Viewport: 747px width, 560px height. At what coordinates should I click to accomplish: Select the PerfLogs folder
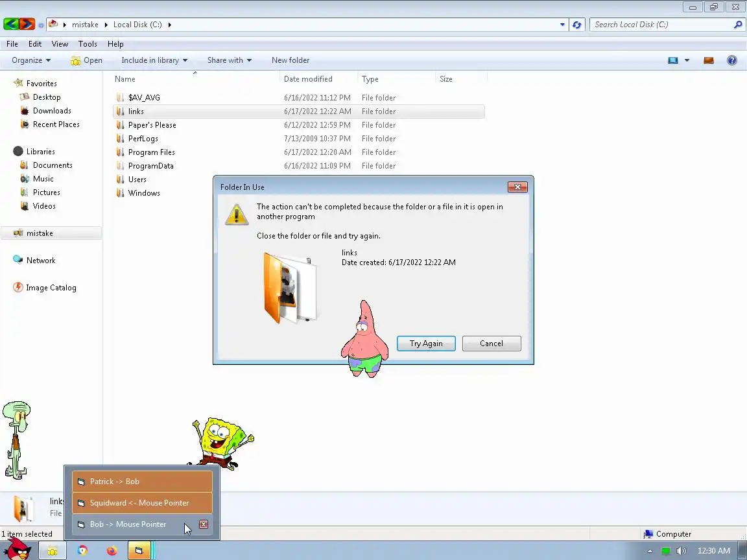pyautogui.click(x=143, y=139)
